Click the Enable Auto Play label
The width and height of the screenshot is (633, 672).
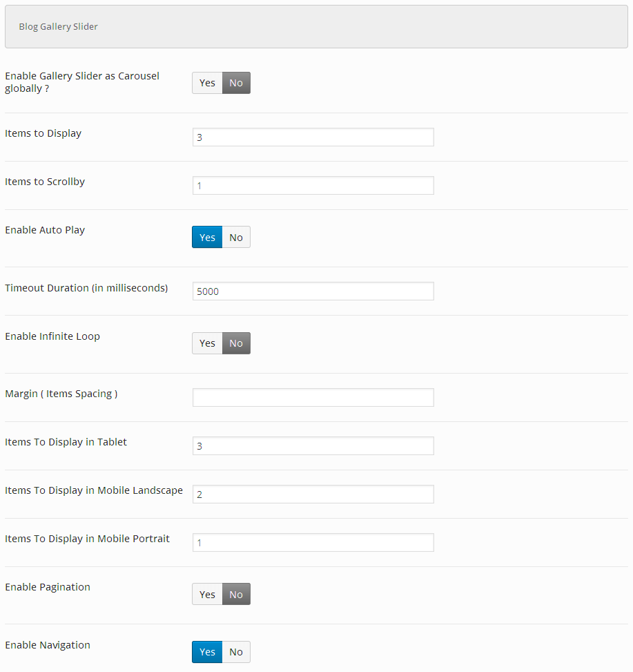[45, 230]
